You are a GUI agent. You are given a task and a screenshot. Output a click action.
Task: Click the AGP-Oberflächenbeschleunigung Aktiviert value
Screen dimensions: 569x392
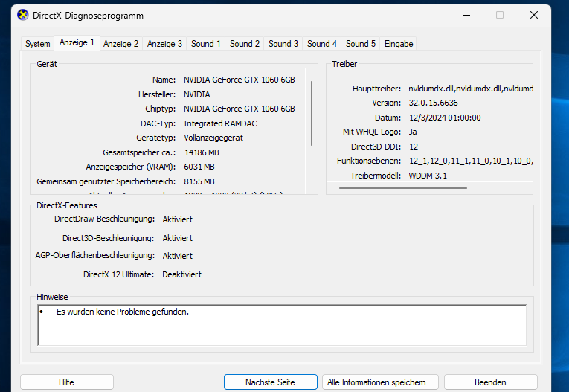(x=178, y=256)
